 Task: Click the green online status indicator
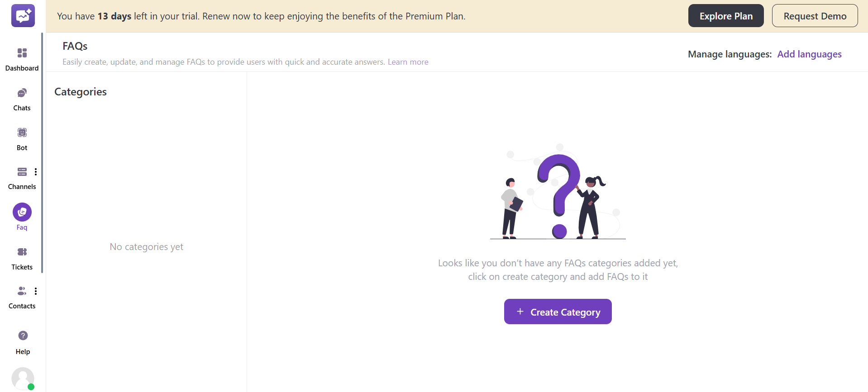[x=31, y=387]
